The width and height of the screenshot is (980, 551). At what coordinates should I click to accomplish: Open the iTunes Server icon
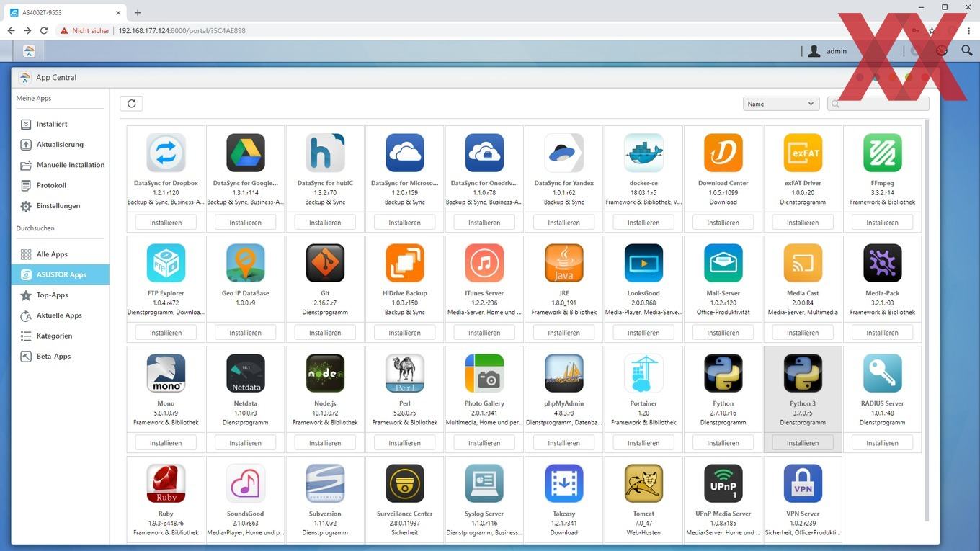(x=484, y=263)
